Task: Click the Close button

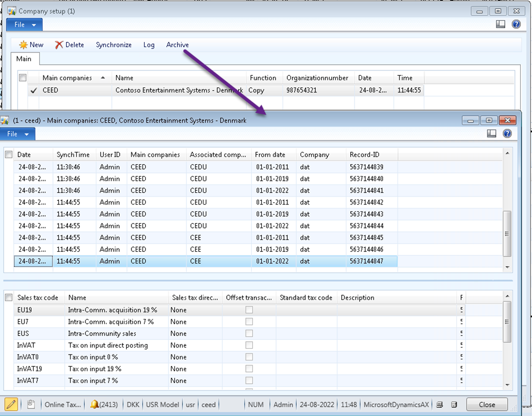Action: [487, 404]
